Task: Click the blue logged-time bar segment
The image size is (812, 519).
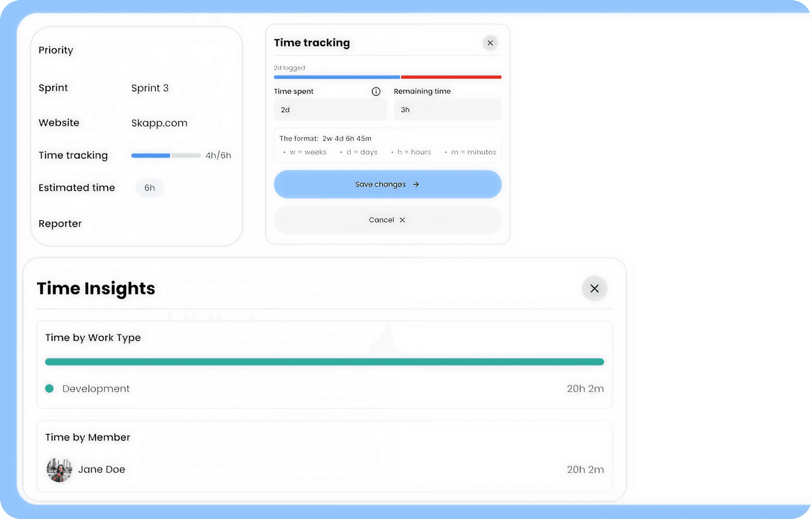Action: [337, 77]
